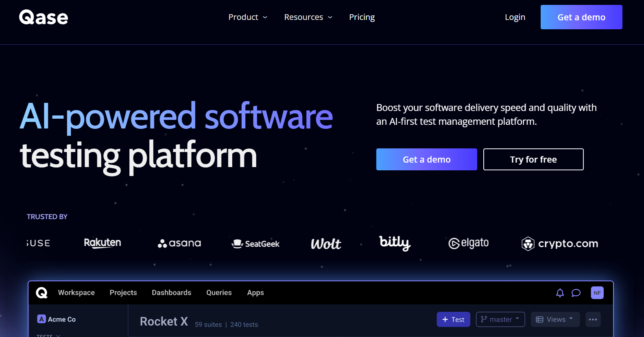Click the '240 tests' count text

click(x=244, y=324)
